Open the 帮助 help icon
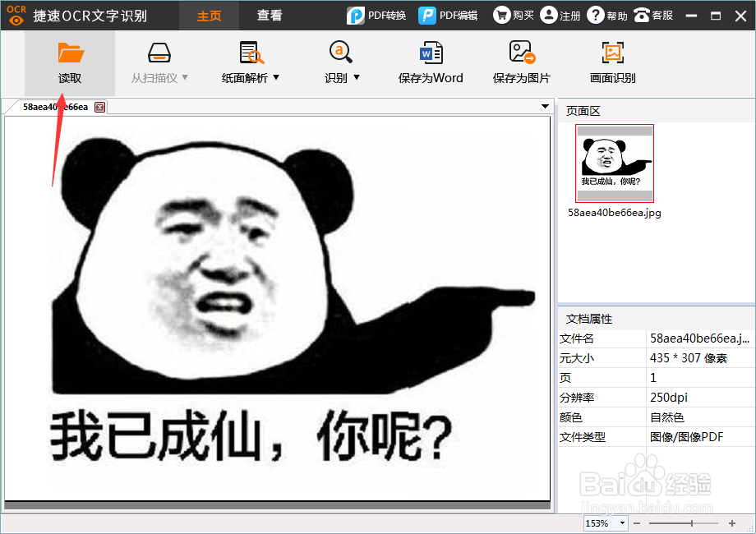 click(x=596, y=16)
